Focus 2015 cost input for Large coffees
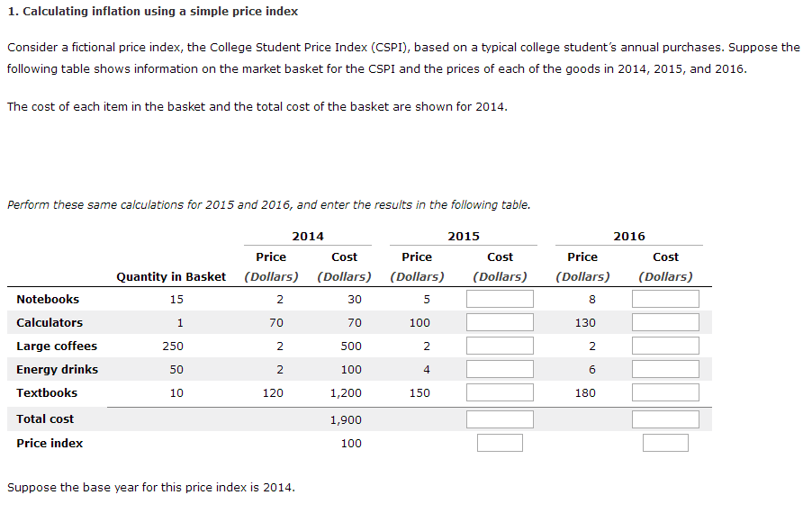This screenshot has width=812, height=522. [x=500, y=346]
